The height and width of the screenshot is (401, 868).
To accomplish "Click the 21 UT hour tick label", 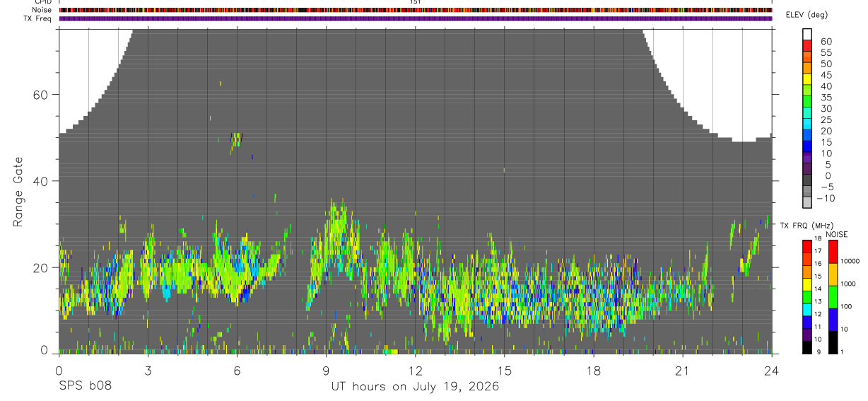I will (683, 371).
